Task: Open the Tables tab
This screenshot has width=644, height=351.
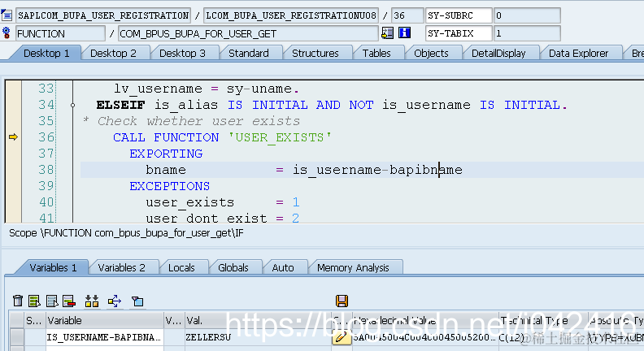Action: coord(376,54)
